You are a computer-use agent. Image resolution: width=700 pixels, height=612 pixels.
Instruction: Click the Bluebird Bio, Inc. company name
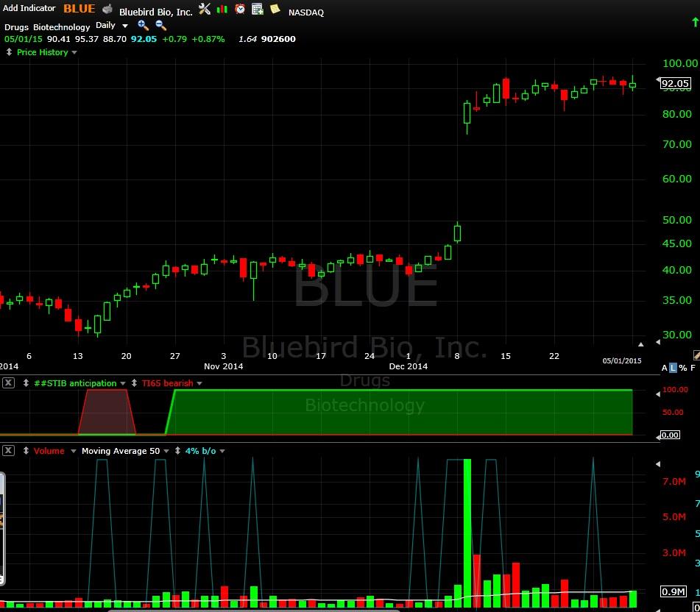pyautogui.click(x=156, y=12)
